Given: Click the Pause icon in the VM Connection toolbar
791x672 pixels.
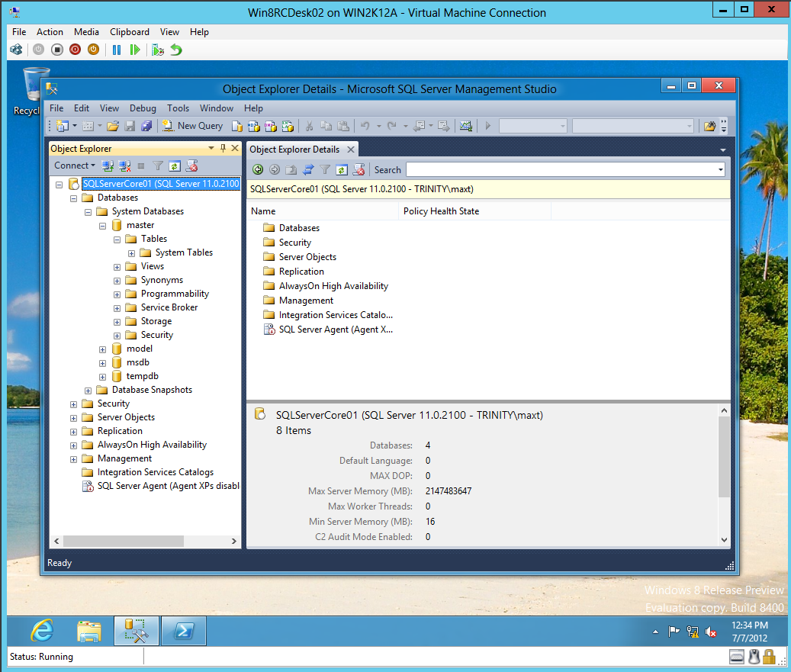Looking at the screenshot, I should coord(117,50).
